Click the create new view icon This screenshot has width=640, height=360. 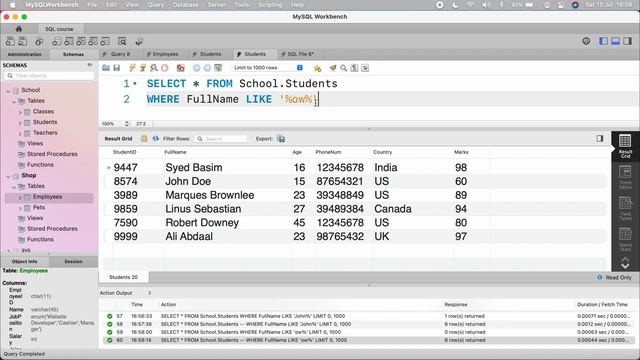[x=81, y=41]
